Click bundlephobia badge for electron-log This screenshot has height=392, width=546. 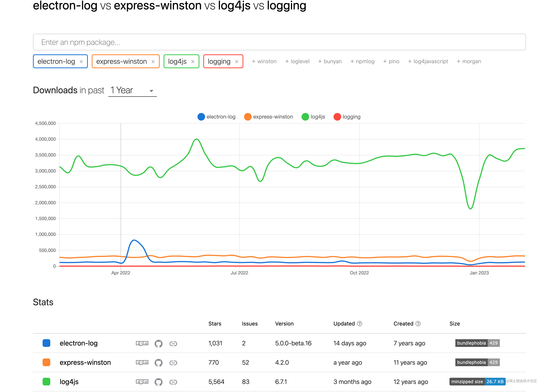coord(477,343)
